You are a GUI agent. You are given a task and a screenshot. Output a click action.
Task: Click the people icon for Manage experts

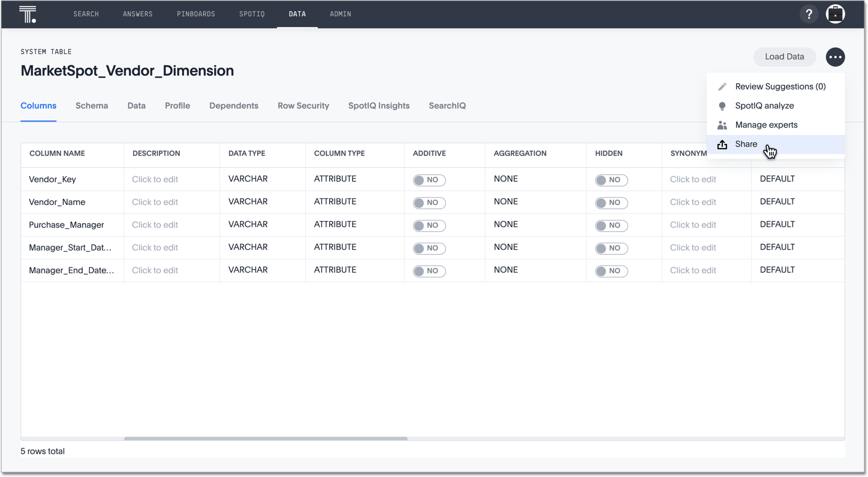722,125
